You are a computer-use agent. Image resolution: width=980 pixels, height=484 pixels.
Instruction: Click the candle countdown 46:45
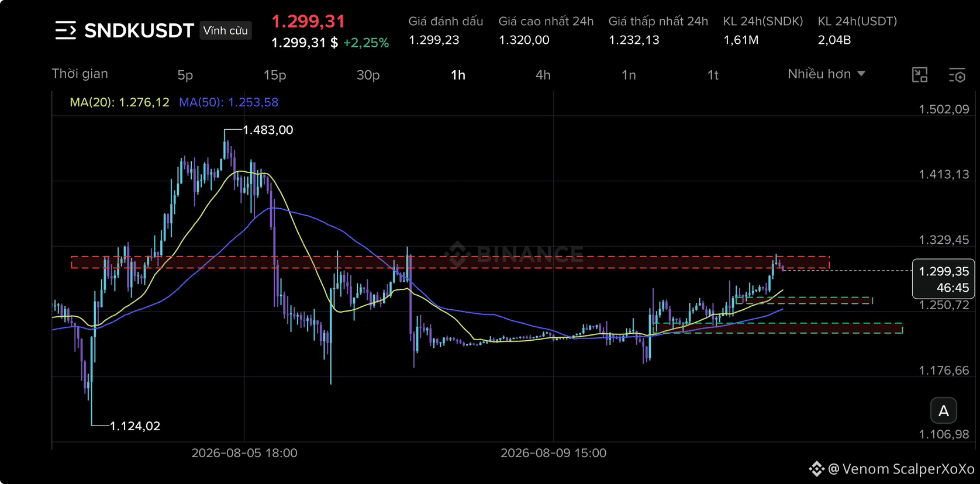click(x=953, y=288)
